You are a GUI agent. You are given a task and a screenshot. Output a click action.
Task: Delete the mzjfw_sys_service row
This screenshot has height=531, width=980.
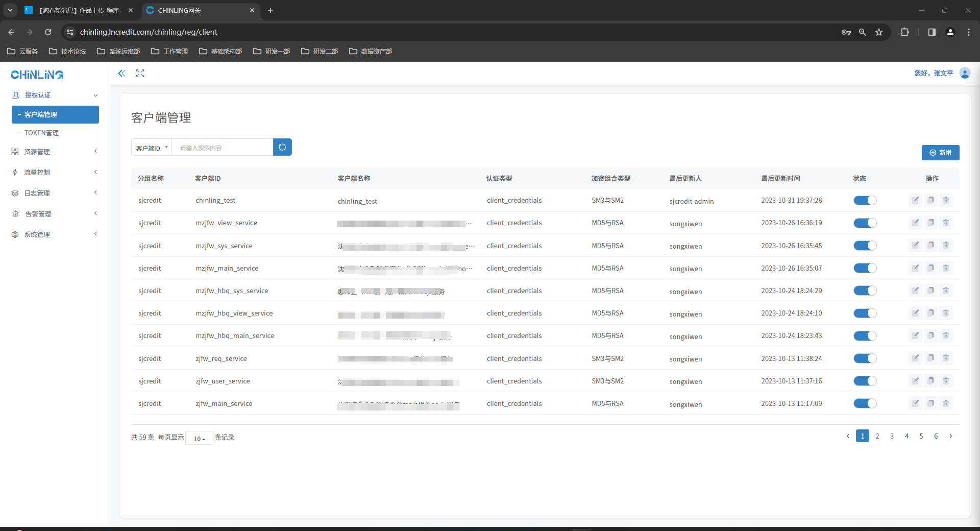(x=946, y=245)
